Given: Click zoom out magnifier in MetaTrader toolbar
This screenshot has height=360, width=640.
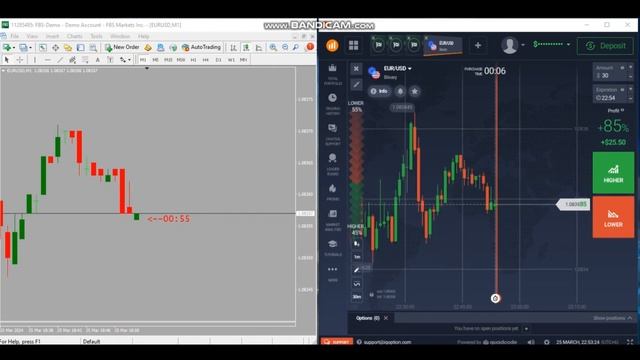Looking at the screenshot, I should pyautogui.click(x=285, y=48).
